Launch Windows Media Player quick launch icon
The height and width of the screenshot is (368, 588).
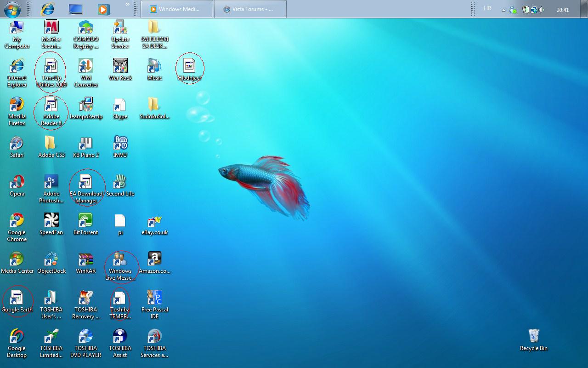coord(103,9)
